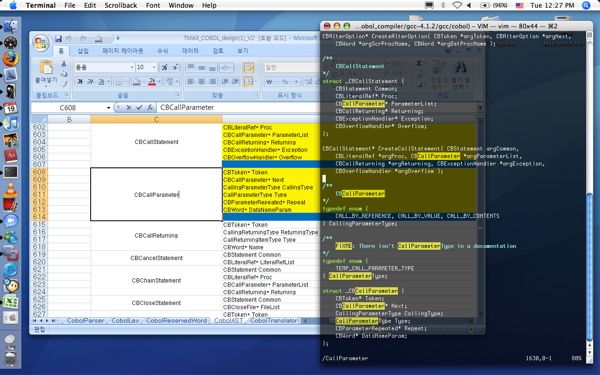Select column B header

tap(69, 119)
